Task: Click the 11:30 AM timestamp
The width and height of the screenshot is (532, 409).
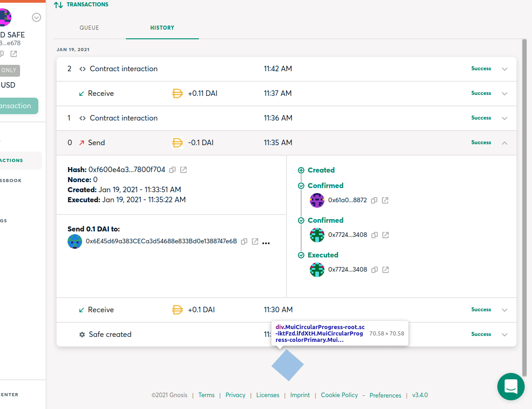Action: point(278,310)
